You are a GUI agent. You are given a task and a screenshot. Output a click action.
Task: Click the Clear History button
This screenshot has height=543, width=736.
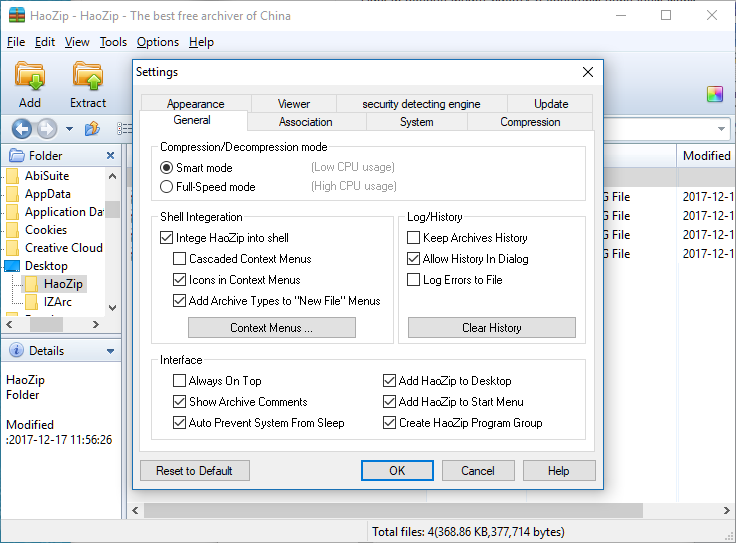[491, 328]
